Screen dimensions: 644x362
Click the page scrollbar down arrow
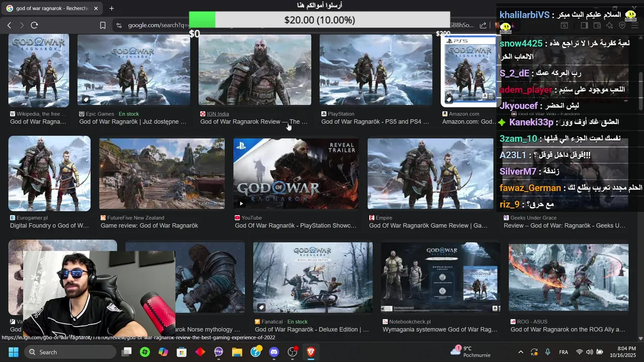tap(640, 338)
